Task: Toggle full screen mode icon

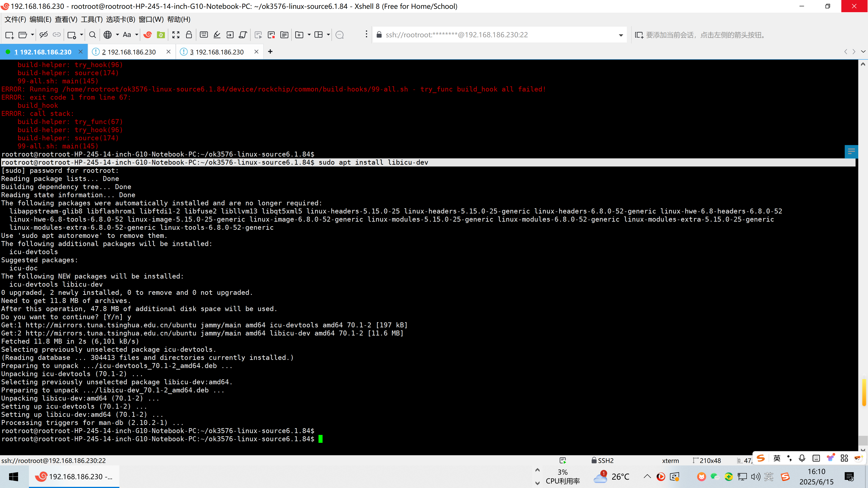Action: (176, 35)
